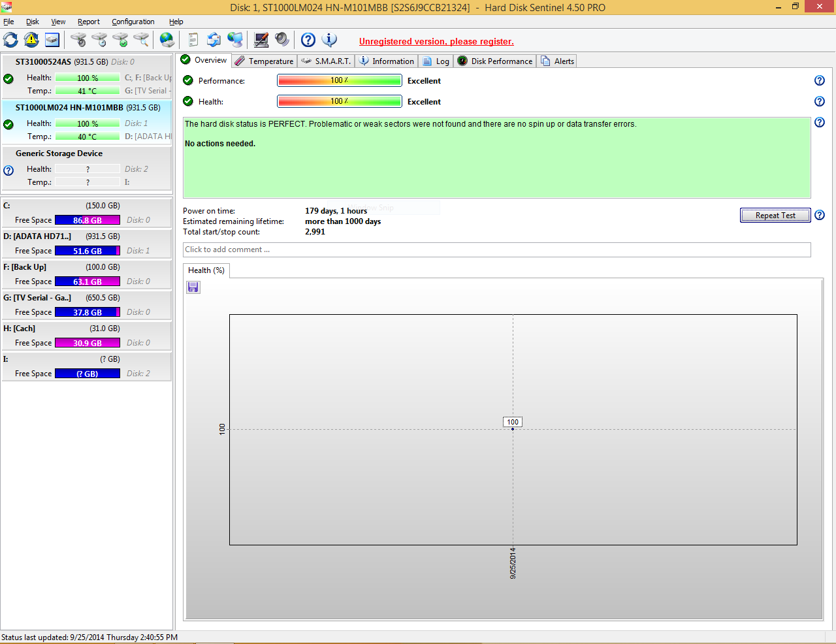Open the View menu
This screenshot has width=836, height=644.
[58, 22]
